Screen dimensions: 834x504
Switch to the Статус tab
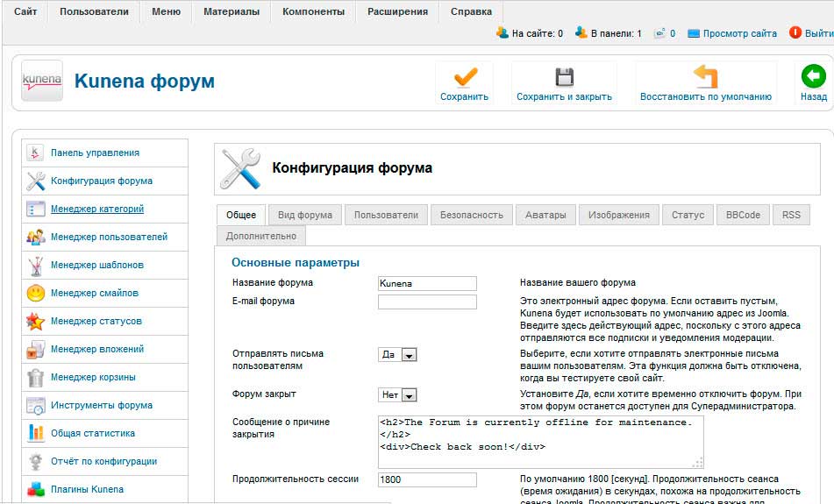688,216
